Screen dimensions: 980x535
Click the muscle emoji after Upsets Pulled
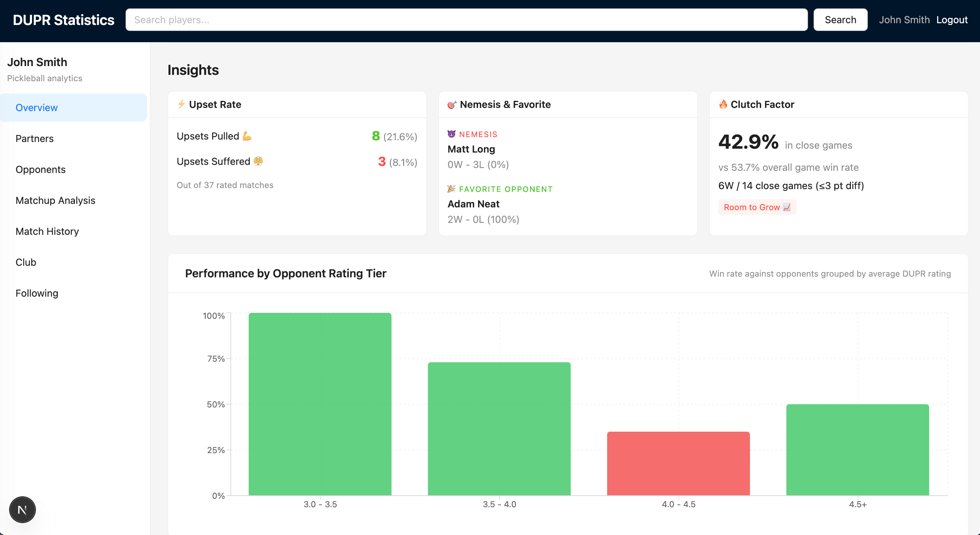click(x=247, y=136)
